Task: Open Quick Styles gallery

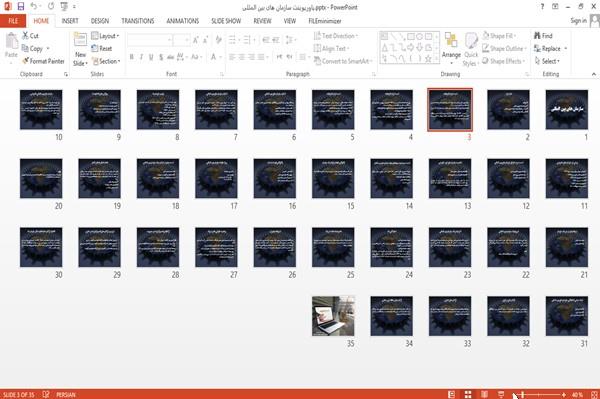Action: pyautogui.click(x=471, y=50)
